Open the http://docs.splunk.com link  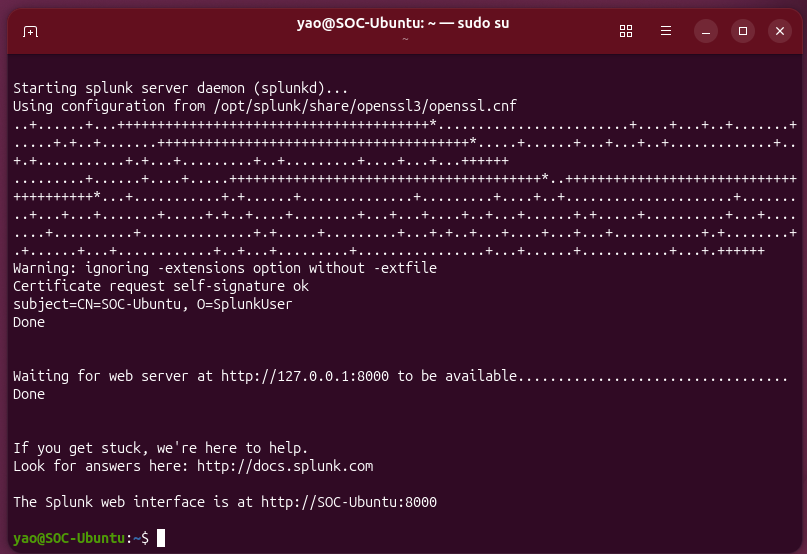[285, 466]
